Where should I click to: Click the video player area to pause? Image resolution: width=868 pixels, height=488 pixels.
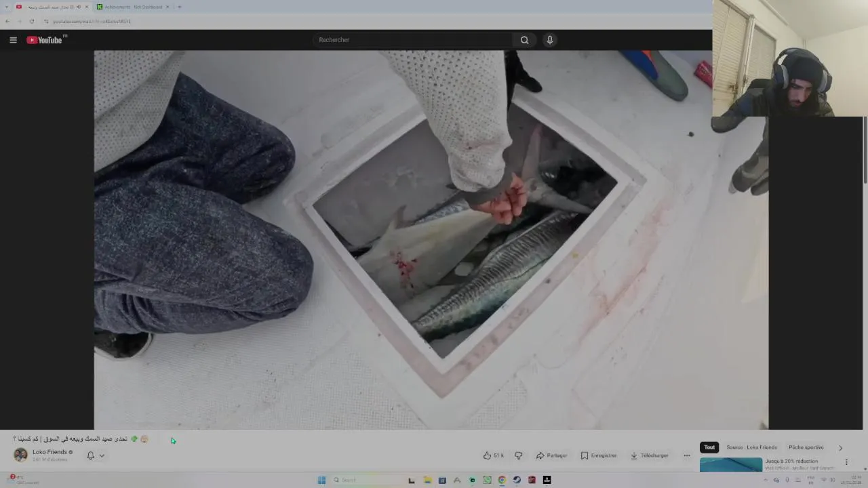point(431,239)
